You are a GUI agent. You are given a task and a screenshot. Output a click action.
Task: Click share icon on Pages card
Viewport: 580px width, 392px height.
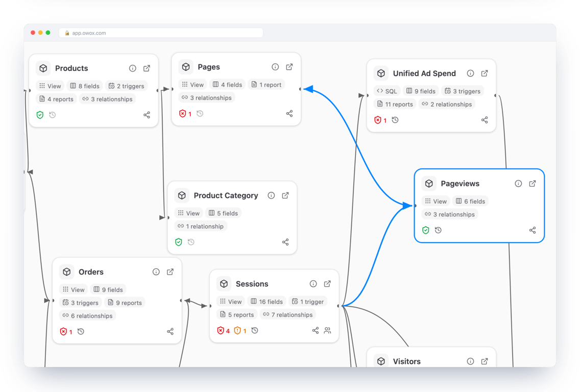(289, 113)
